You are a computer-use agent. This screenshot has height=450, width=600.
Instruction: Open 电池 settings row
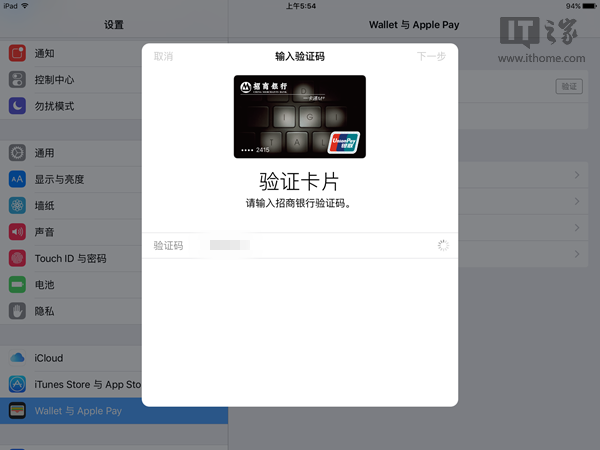tap(71, 285)
